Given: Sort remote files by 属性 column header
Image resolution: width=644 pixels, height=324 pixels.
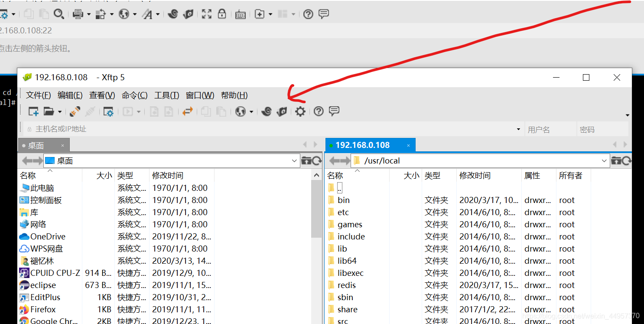Looking at the screenshot, I should [x=539, y=176].
